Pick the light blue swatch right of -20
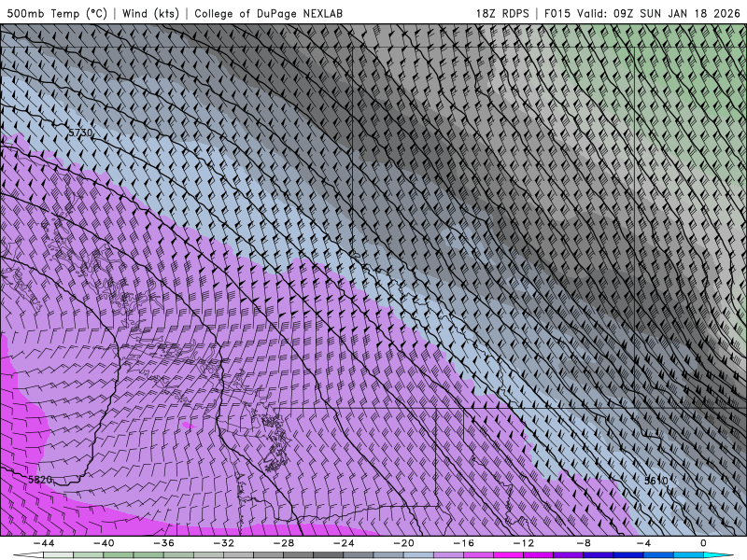Viewport: 747px width, 560px height. [418, 555]
